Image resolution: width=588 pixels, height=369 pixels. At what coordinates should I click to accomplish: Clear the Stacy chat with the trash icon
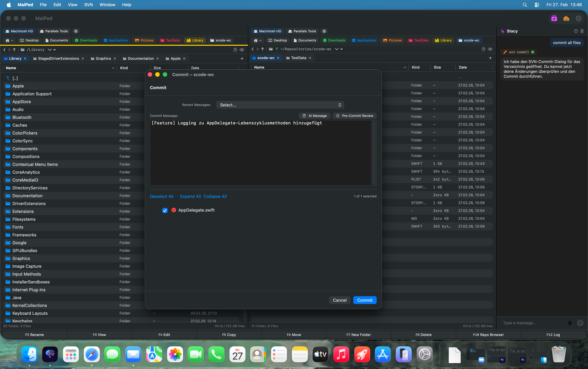pyautogui.click(x=582, y=31)
